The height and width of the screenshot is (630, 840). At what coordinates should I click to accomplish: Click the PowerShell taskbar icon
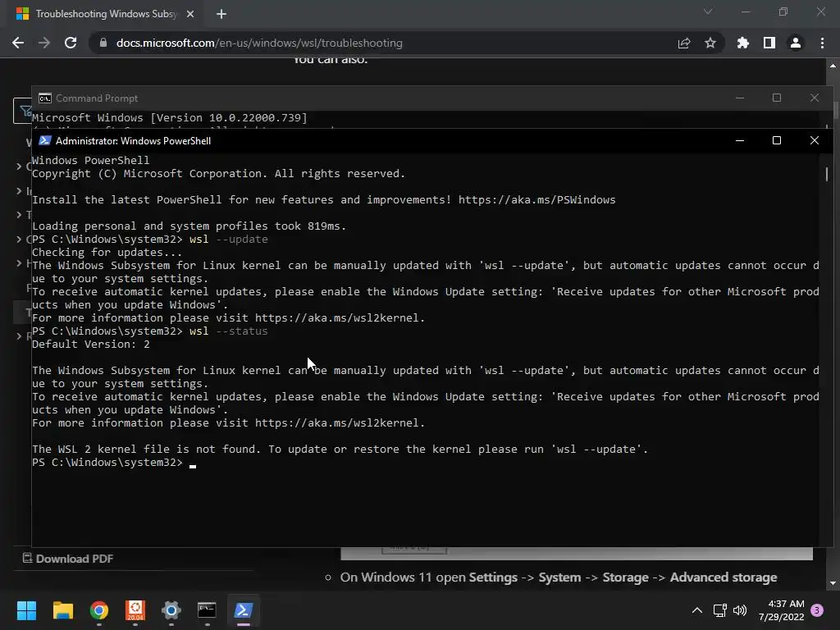point(243,610)
